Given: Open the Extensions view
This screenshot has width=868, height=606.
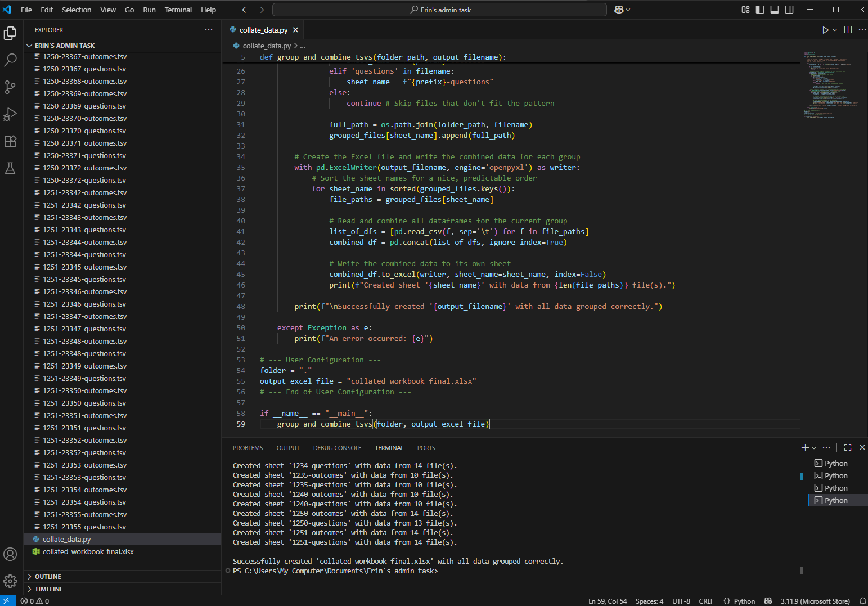Looking at the screenshot, I should click(10, 141).
